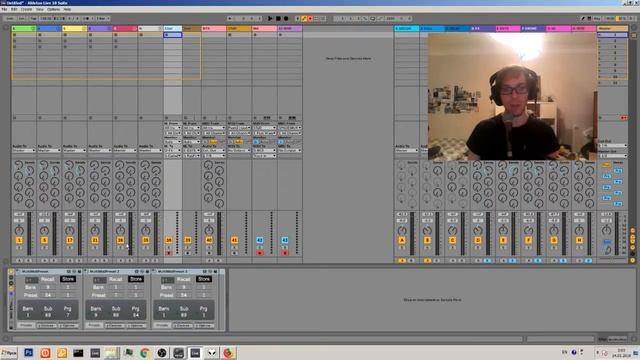Click Recall in first MIDI preset device
Viewport: 640px width, 360px height.
coord(47,279)
